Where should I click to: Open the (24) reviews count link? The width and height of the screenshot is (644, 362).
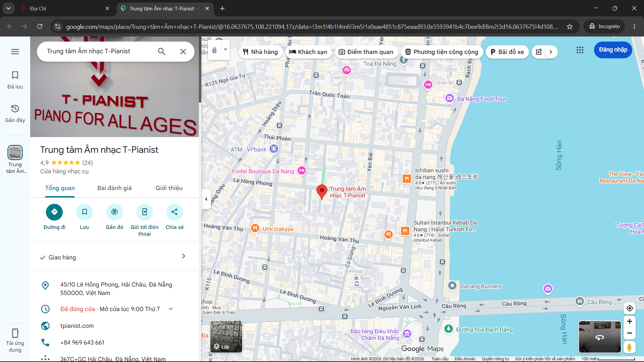pyautogui.click(x=88, y=163)
